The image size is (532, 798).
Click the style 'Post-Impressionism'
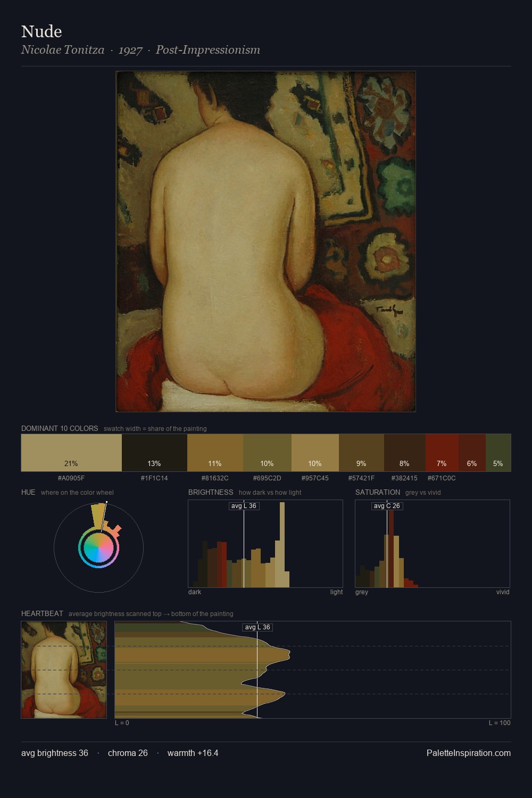208,50
